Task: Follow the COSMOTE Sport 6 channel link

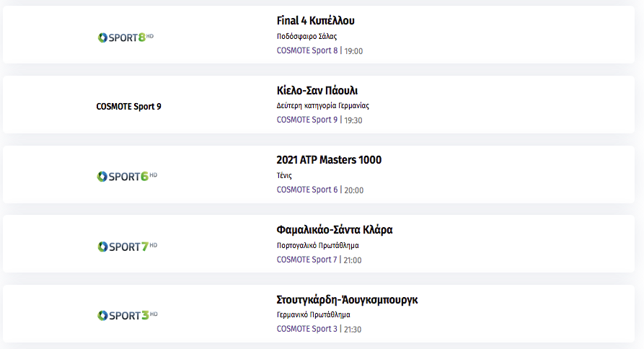Action: coord(307,190)
